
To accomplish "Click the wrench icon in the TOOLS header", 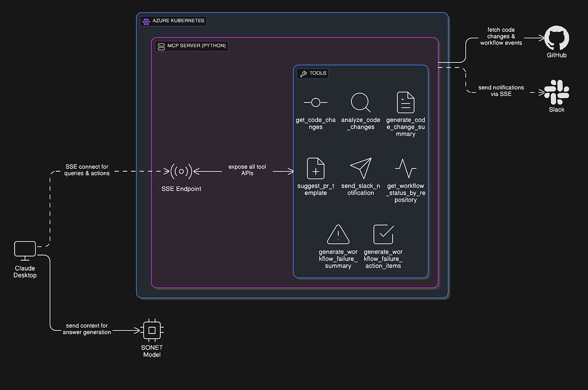I will 303,73.
